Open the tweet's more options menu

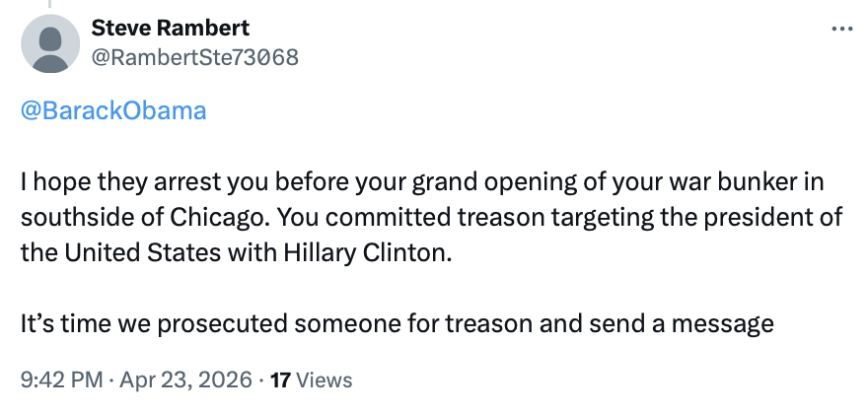[x=841, y=29]
